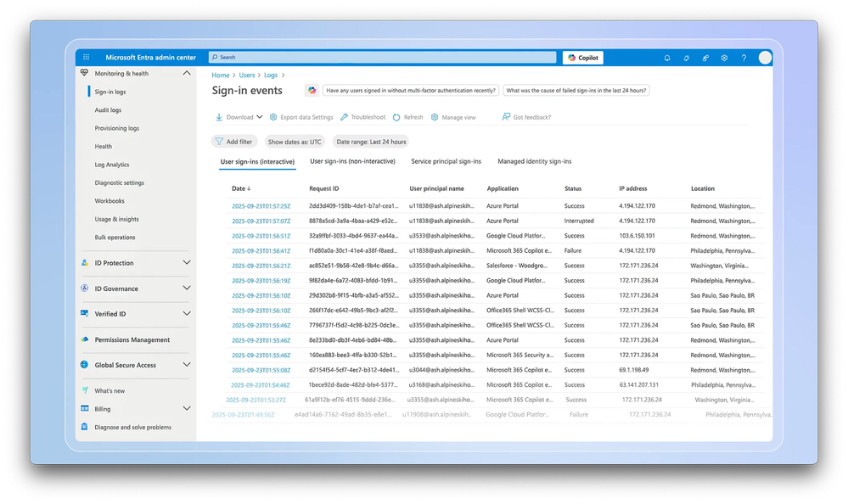This screenshot has width=848, height=504.
Task: Click IP address 103.6.150.101
Action: pos(637,236)
